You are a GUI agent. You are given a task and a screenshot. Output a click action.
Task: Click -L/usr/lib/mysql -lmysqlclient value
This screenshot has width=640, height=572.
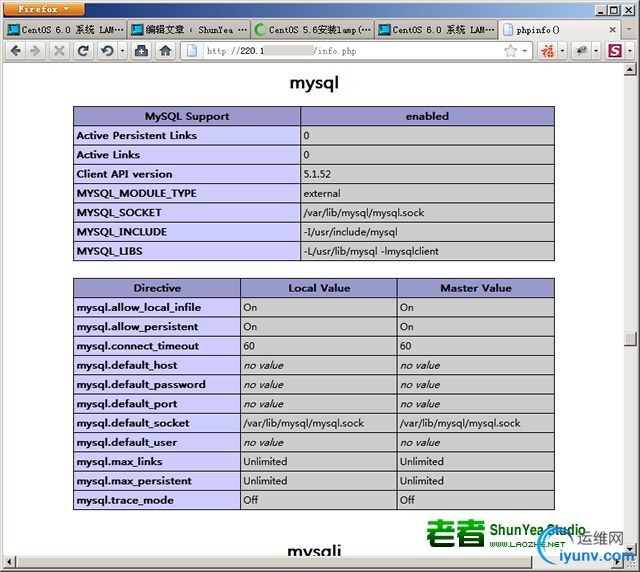coord(371,251)
